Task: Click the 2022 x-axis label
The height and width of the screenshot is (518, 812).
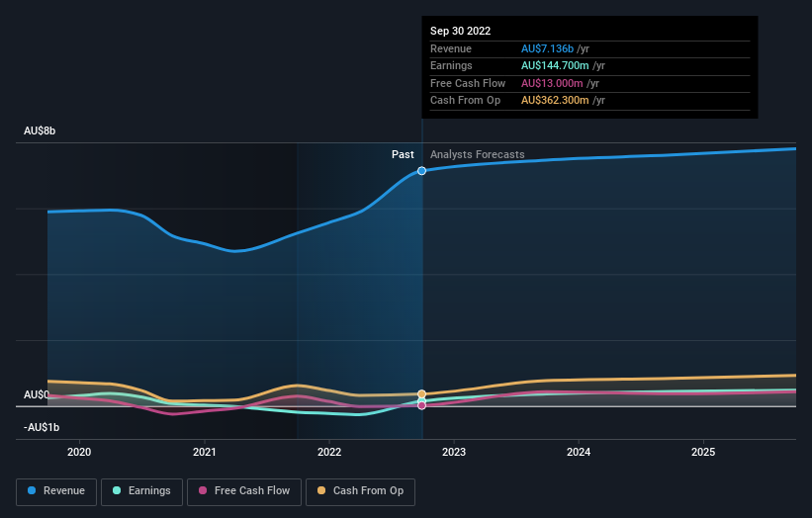Action: (329, 453)
